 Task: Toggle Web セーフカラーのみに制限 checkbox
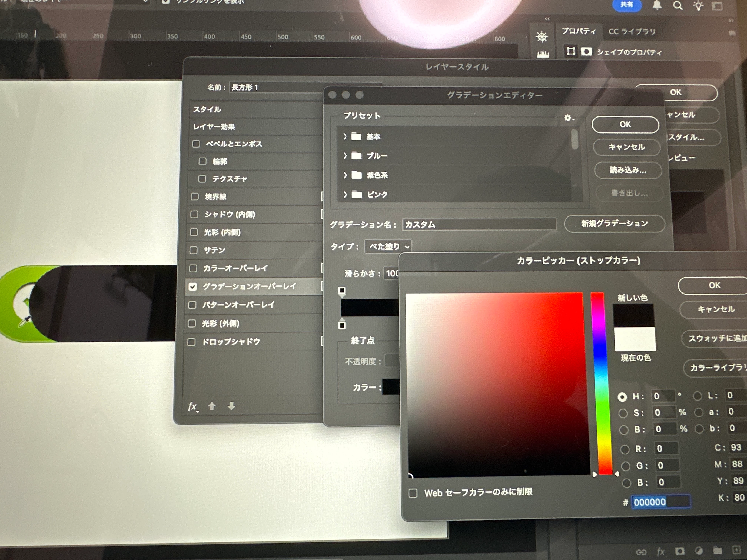click(x=413, y=493)
